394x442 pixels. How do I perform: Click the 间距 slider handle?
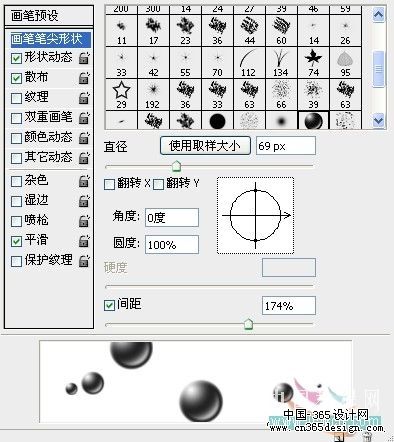click(x=248, y=324)
